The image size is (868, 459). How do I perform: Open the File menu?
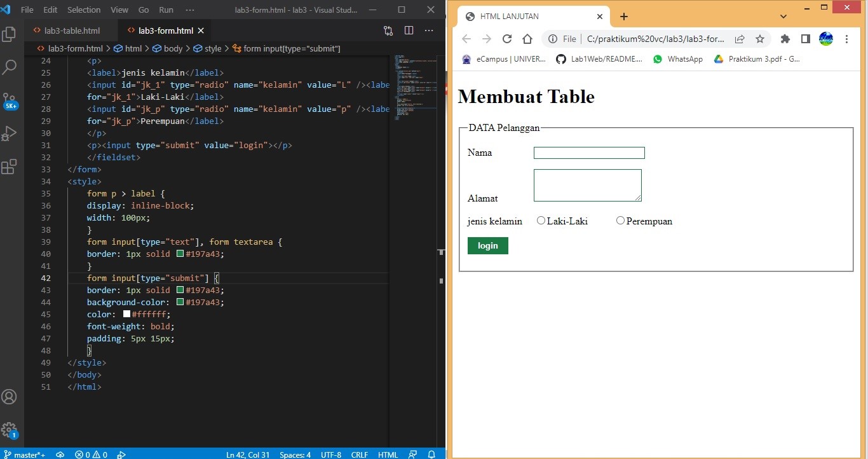click(x=27, y=10)
